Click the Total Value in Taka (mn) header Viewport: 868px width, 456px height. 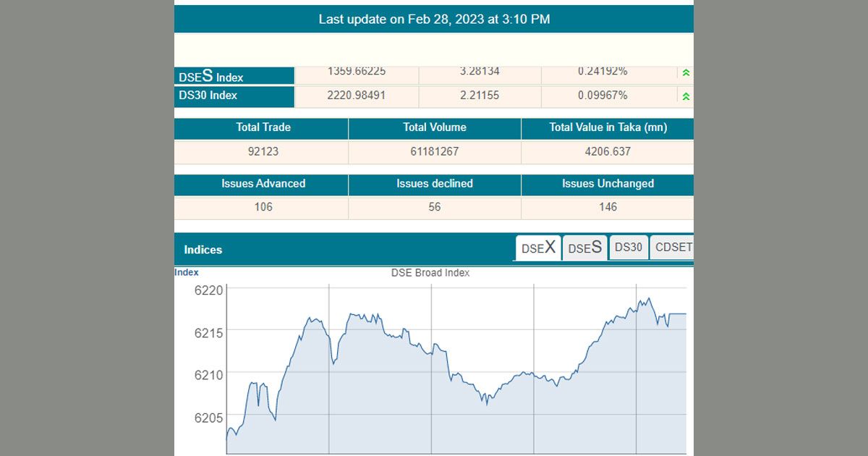608,127
